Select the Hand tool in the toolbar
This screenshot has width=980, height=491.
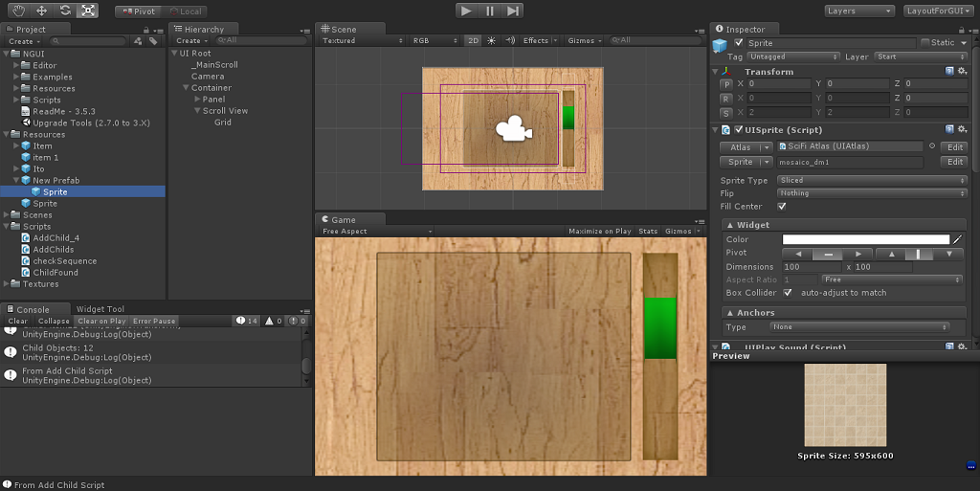[x=17, y=11]
